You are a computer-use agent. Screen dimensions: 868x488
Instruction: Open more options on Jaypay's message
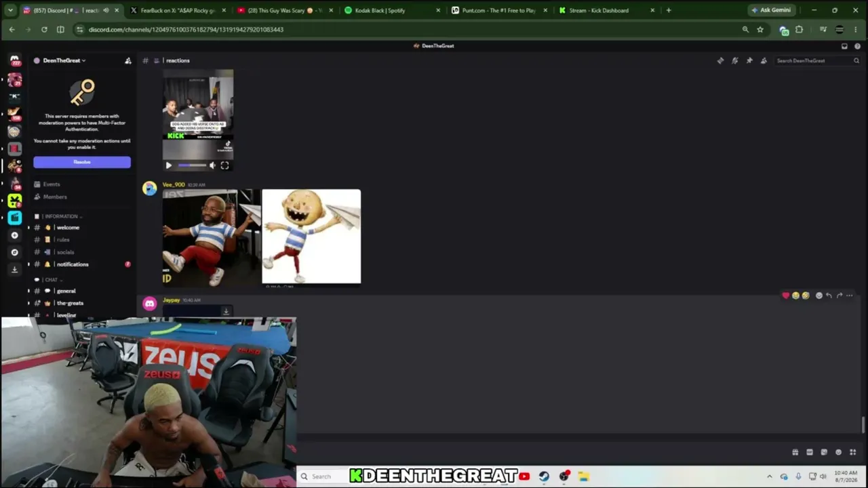849,296
